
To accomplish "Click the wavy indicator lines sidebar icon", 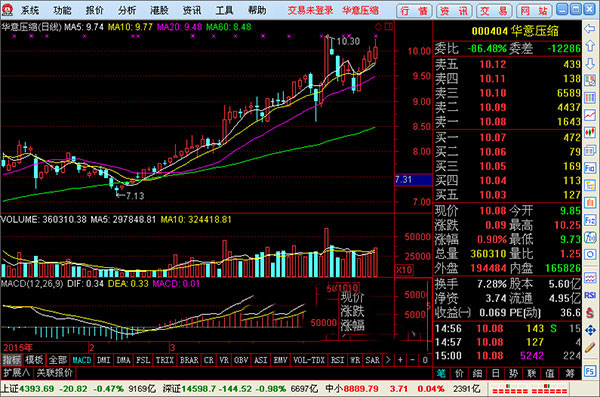I will tap(590, 278).
